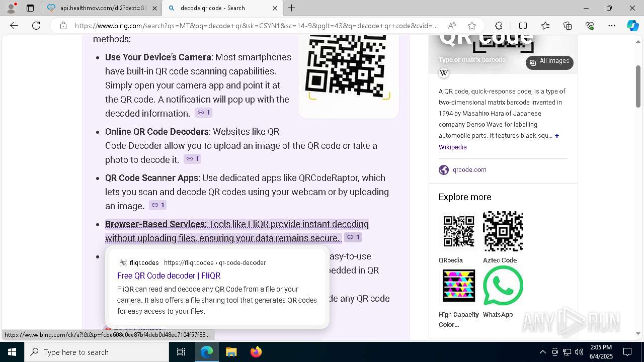Click the taskbar search box

point(97,352)
